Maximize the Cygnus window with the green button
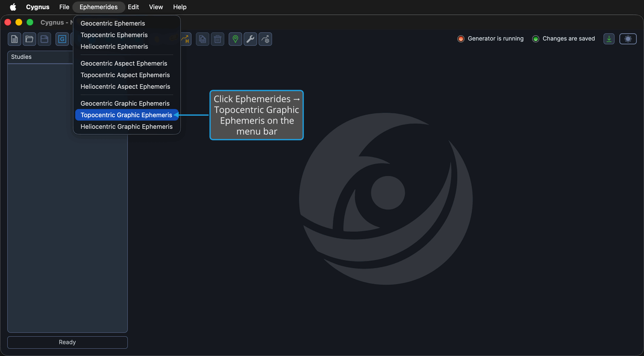 point(30,22)
